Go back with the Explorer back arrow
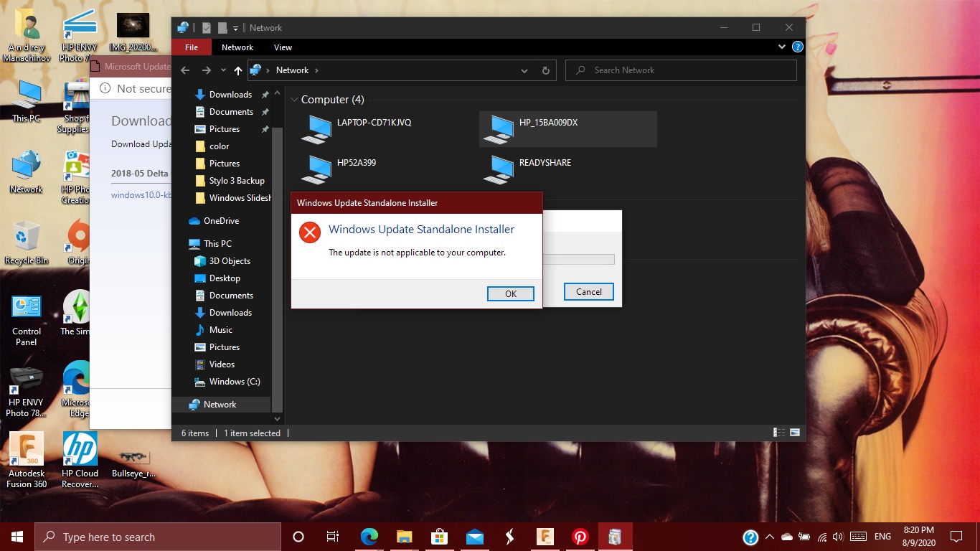The width and height of the screenshot is (980, 551). point(185,70)
